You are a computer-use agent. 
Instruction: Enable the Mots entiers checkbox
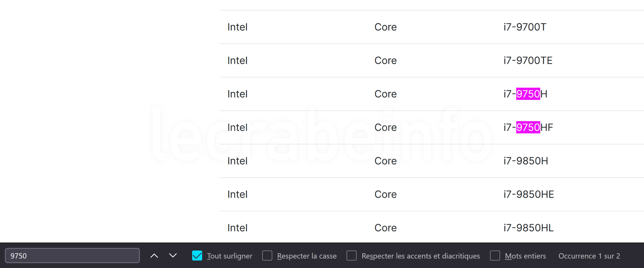tap(495, 256)
